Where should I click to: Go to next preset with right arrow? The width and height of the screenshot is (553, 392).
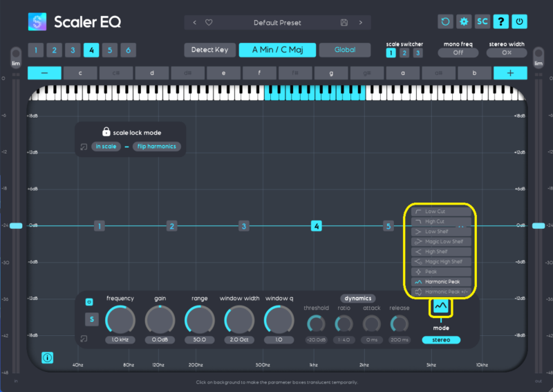tap(360, 22)
